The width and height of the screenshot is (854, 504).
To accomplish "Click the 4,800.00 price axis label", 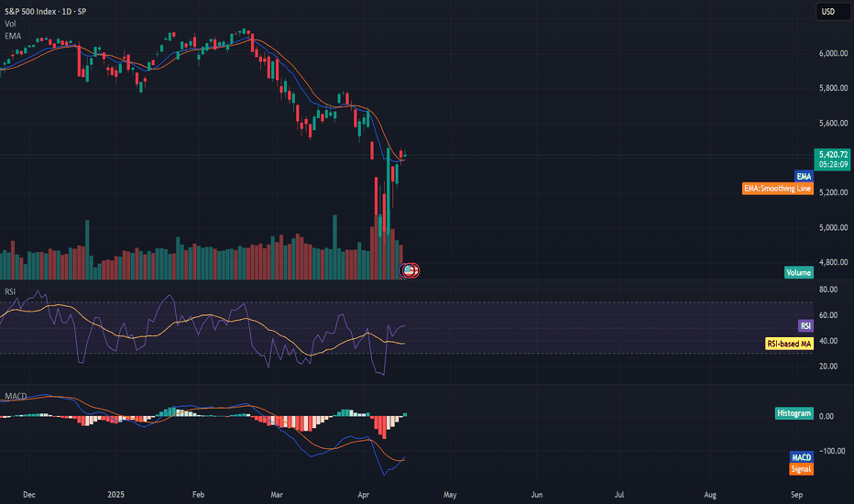I will click(833, 263).
